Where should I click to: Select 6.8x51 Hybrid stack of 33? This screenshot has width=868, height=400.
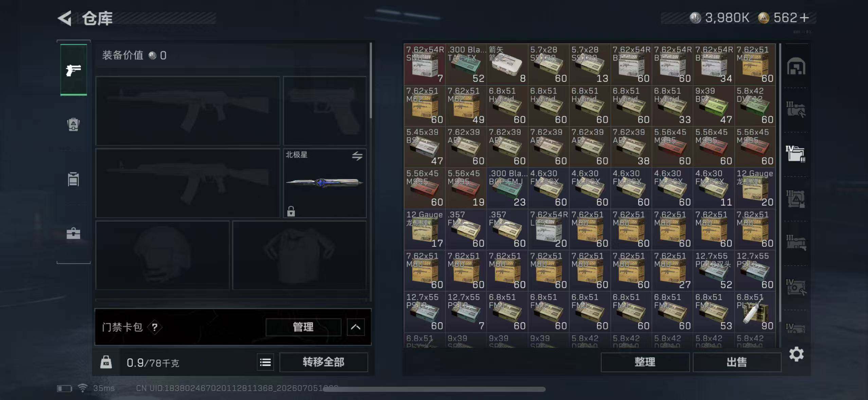coord(672,106)
